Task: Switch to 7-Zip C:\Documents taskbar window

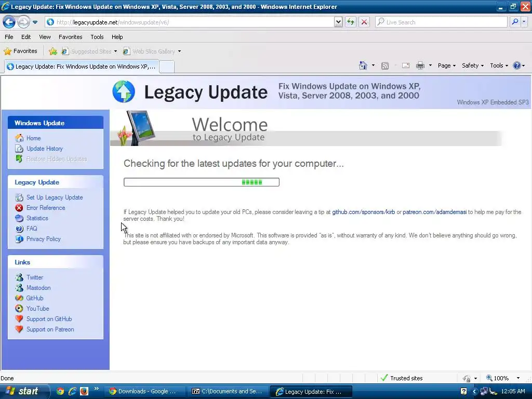Action: click(x=228, y=391)
